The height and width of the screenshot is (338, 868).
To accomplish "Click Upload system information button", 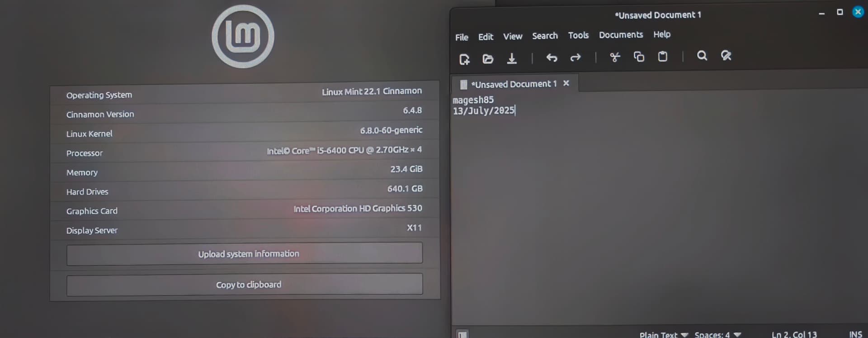I will [245, 254].
